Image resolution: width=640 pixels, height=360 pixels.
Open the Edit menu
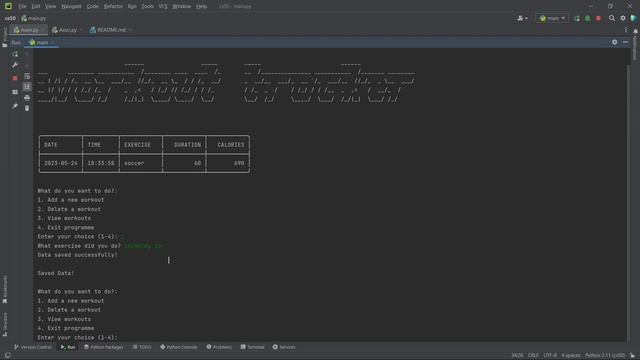tap(36, 6)
